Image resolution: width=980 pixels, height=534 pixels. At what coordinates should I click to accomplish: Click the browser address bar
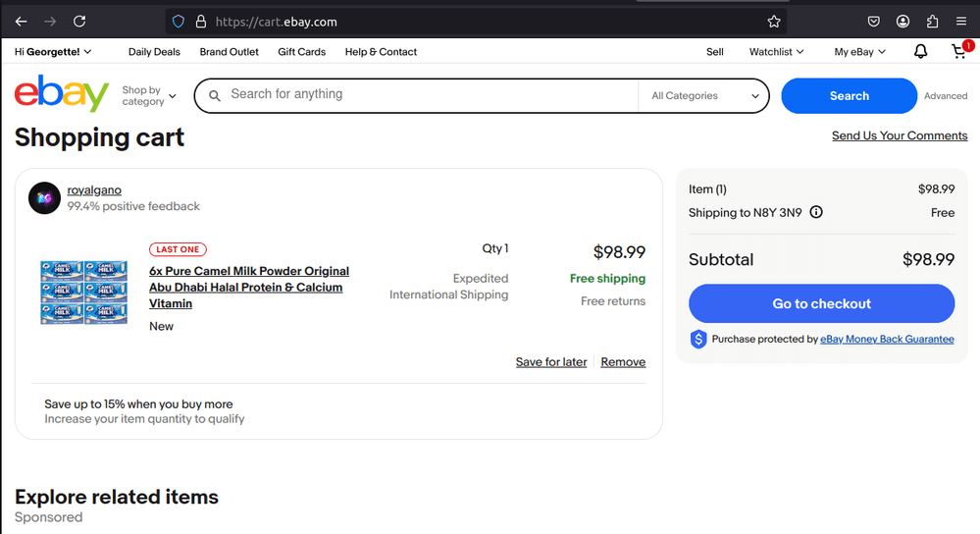click(x=475, y=22)
